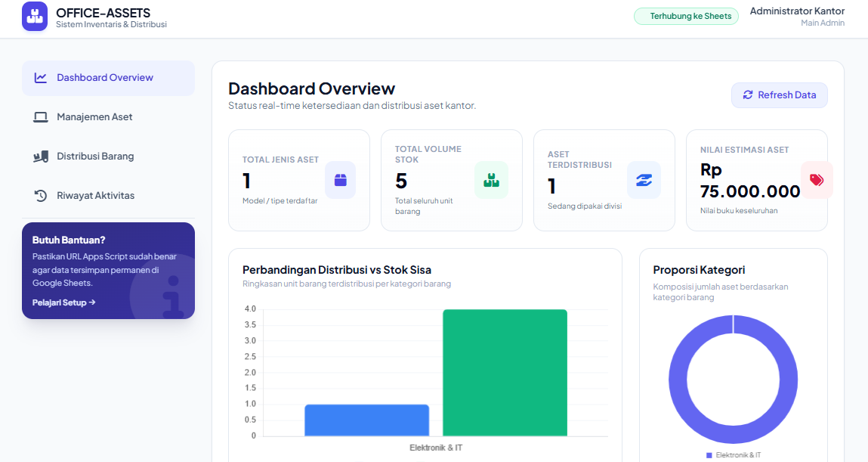Screen dimensions: 868x462
Task: Click the Model / tipe terdaftar caption
Action: [x=280, y=200]
